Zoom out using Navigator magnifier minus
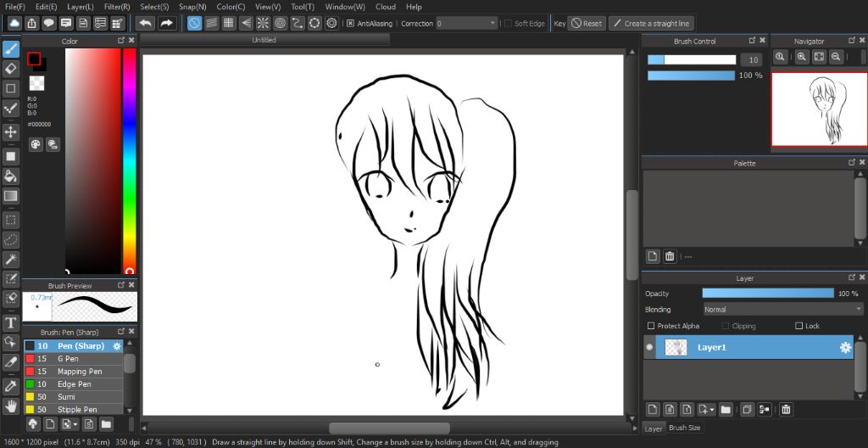Viewport: 868px width, 448px height. [836, 57]
